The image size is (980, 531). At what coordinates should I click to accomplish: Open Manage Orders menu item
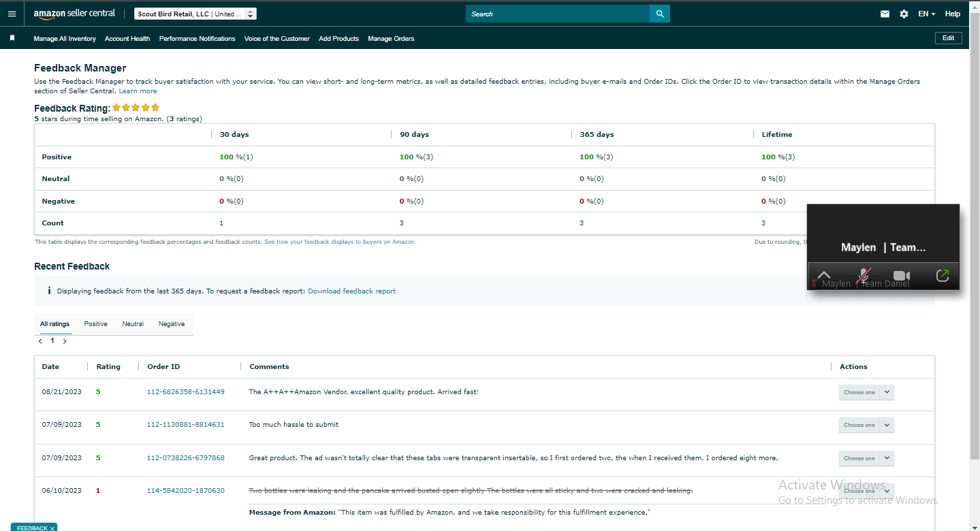[x=391, y=39]
